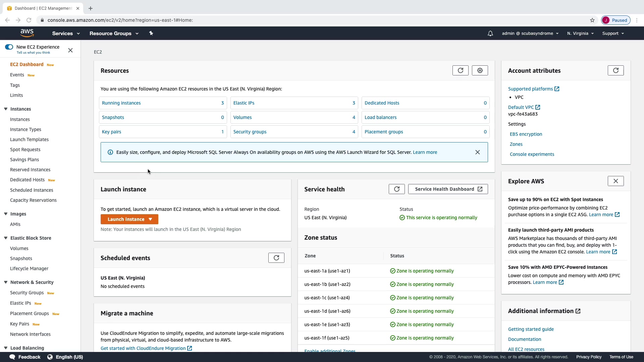Collapse the Instances sidebar section

point(6,109)
